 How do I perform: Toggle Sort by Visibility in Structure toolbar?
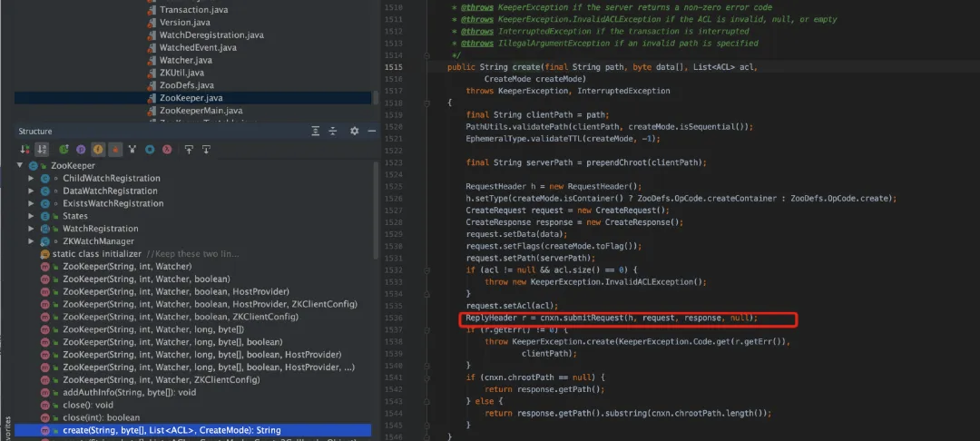25,150
